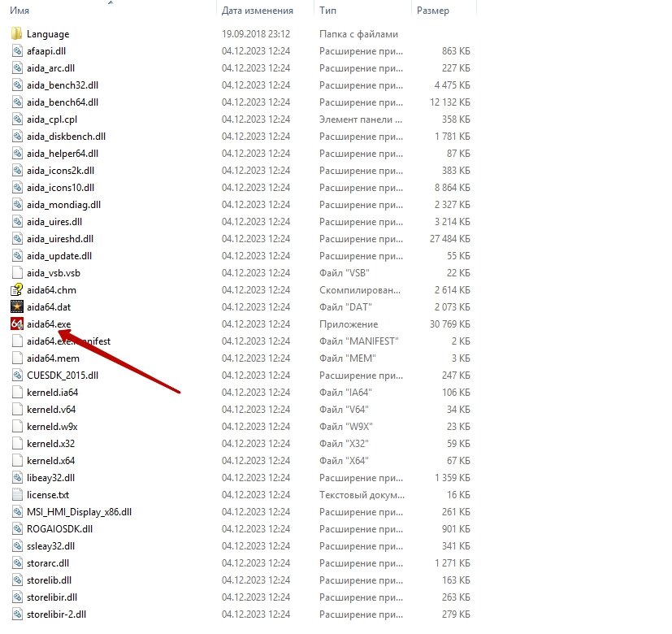Select the kerneld.v64 file name

[51, 410]
